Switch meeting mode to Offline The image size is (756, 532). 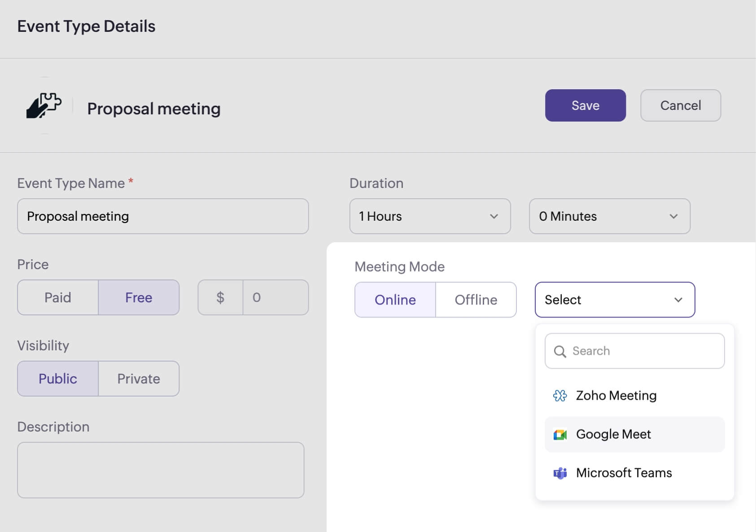coord(476,300)
